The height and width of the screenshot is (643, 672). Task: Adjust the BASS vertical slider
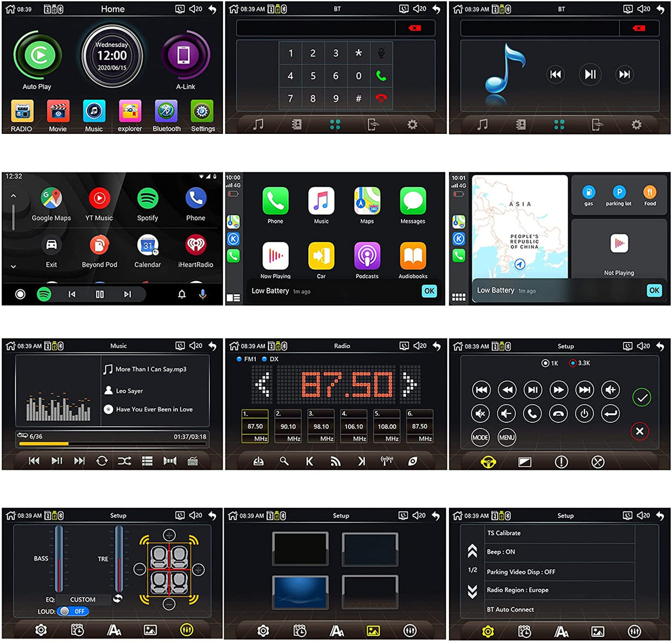pos(59,559)
